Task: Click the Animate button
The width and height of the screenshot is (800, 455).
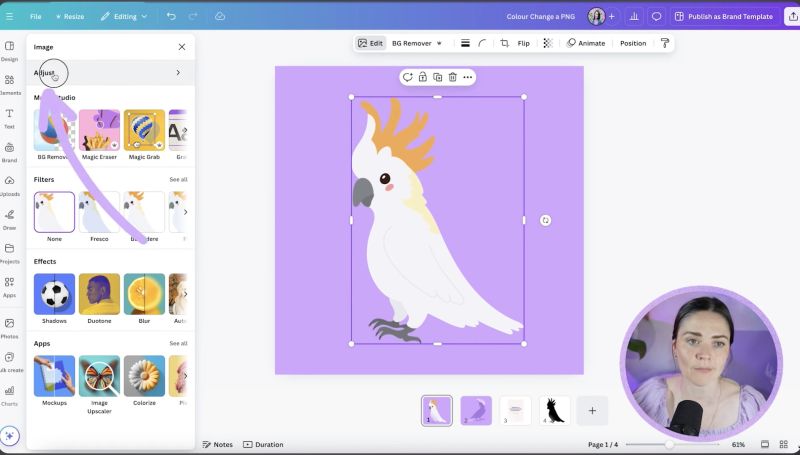Action: (586, 43)
